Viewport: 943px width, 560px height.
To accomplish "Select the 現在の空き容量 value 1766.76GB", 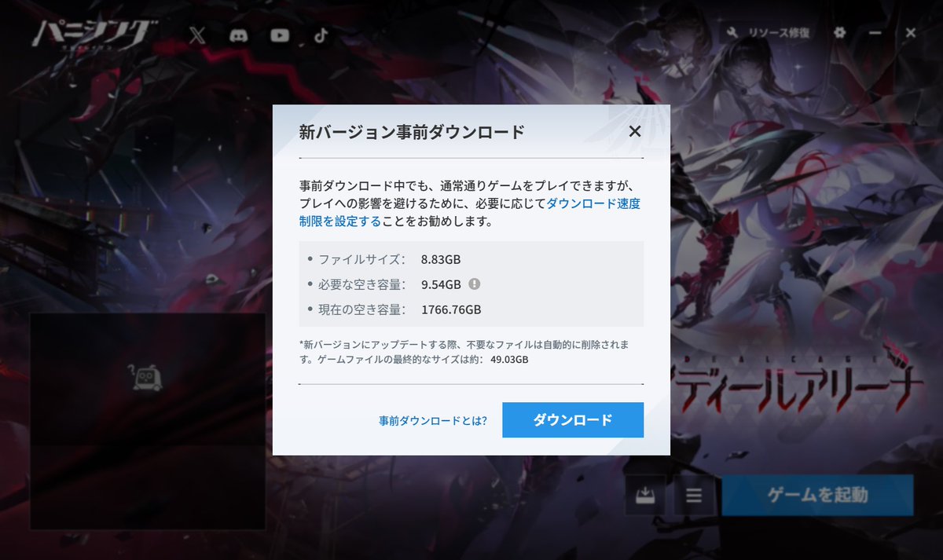I will [x=451, y=309].
